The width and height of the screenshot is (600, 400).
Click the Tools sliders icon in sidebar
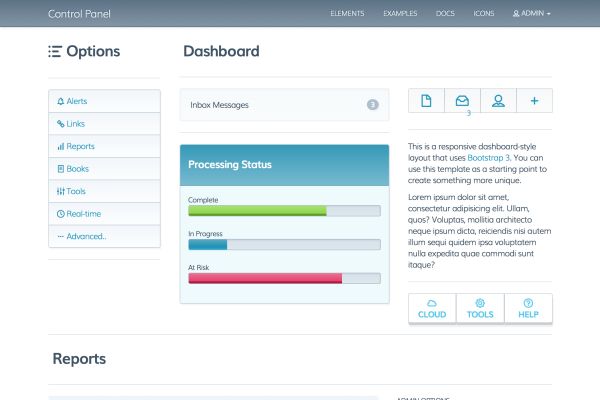[x=60, y=191]
